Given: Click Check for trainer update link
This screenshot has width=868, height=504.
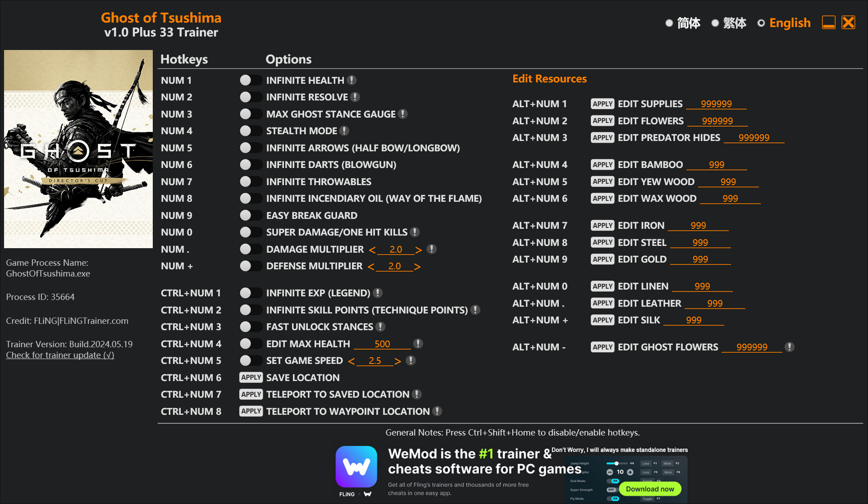Looking at the screenshot, I should point(60,354).
